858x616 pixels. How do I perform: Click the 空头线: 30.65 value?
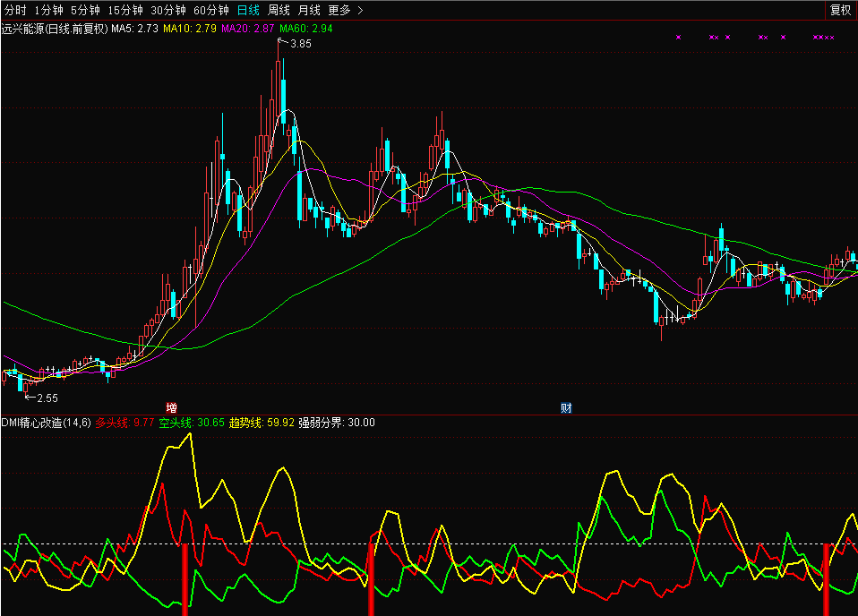pyautogui.click(x=192, y=423)
